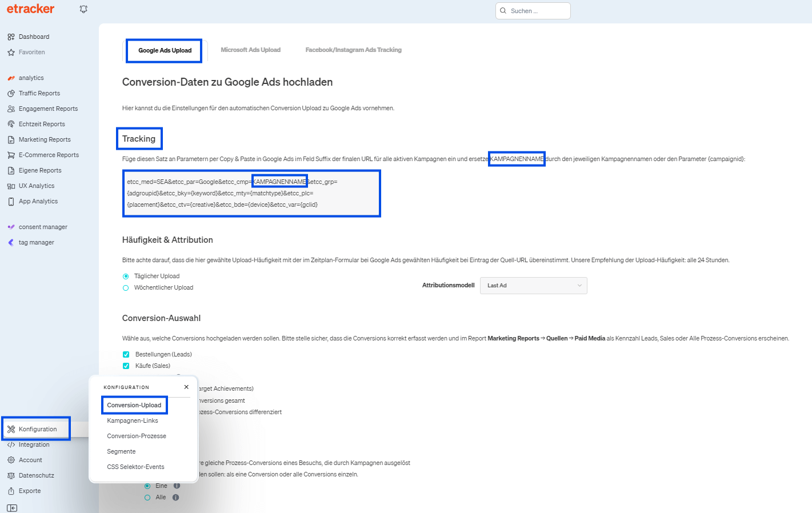The height and width of the screenshot is (513, 812).
Task: Open Traffic Reports label in sidebar
Action: coord(39,93)
